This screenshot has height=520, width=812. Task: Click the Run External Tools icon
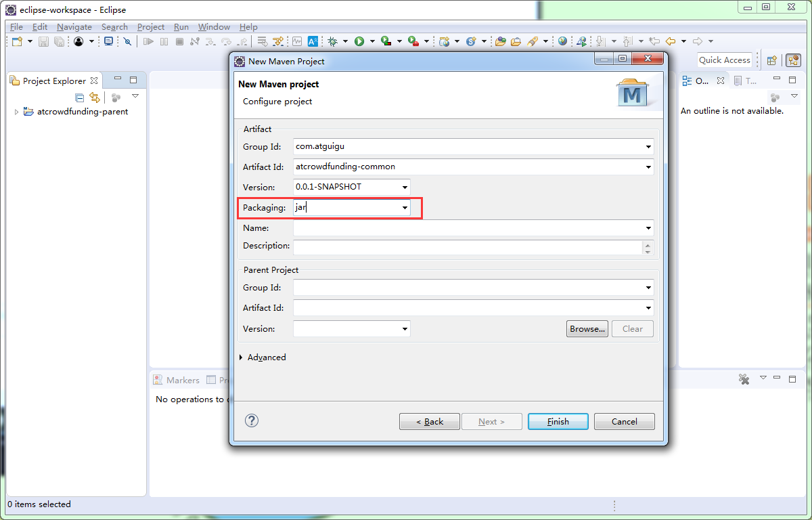(413, 41)
